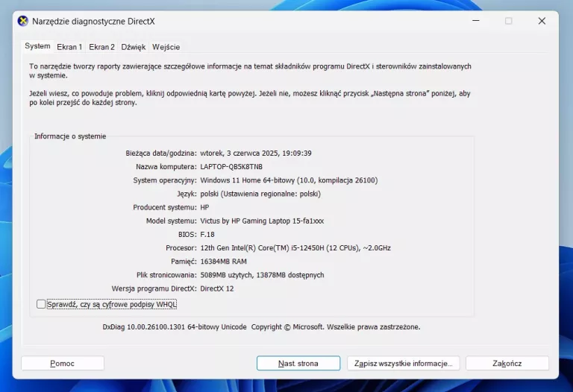Click the DirectX 12 version value
Image resolution: width=573 pixels, height=392 pixels.
217,288
